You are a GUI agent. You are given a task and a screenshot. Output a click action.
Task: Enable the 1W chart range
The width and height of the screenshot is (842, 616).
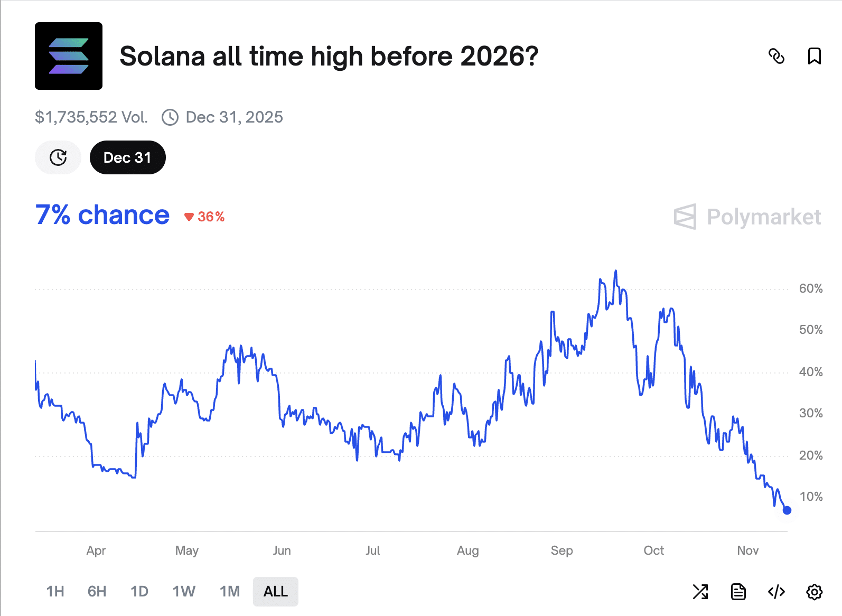pyautogui.click(x=183, y=592)
